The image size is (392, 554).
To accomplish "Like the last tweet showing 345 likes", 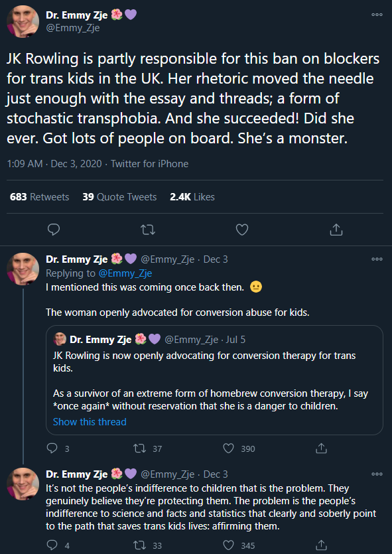I will coord(228,545).
